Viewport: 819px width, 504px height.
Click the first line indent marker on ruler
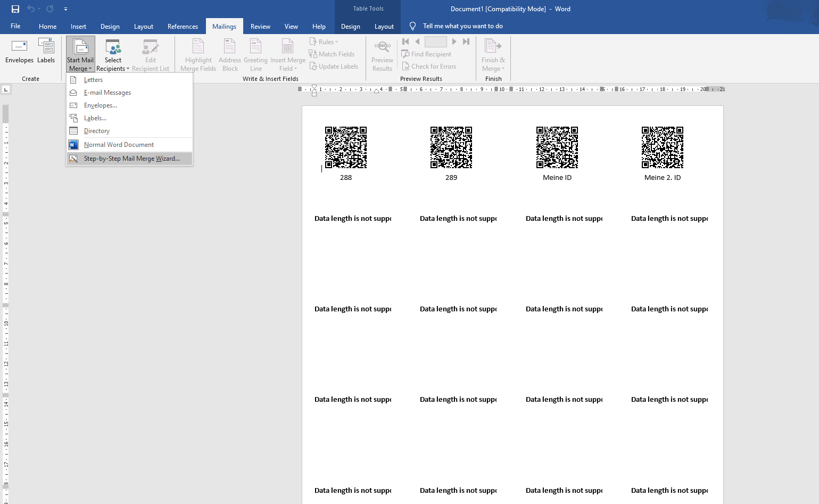point(314,87)
